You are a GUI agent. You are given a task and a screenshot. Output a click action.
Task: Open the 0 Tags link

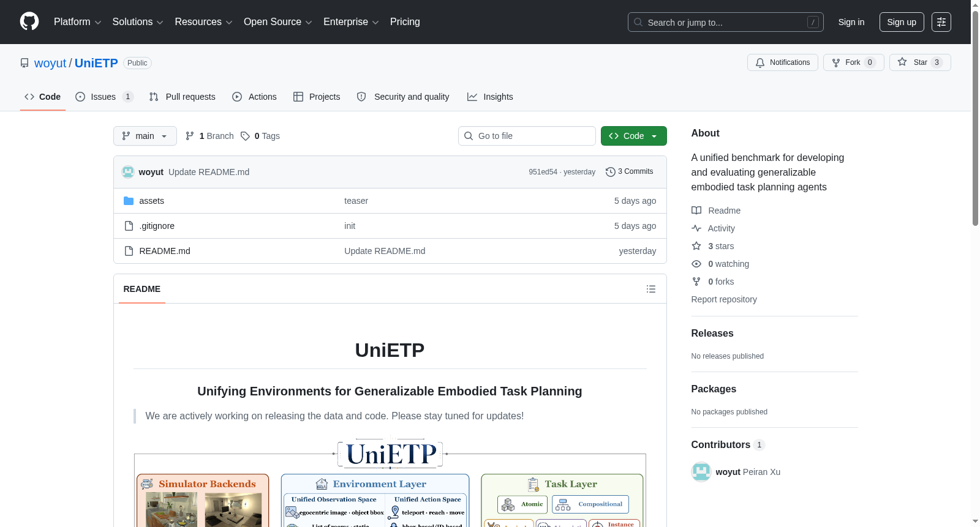[x=260, y=136]
